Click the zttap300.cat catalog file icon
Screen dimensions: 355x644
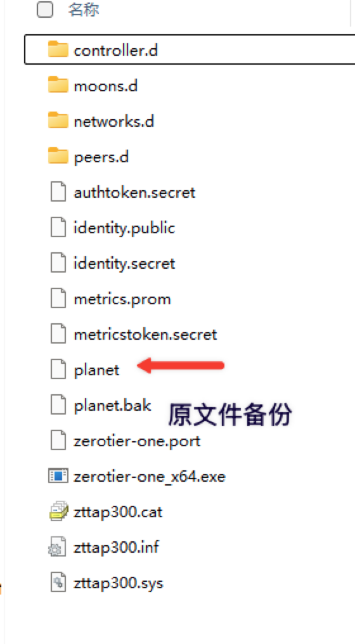click(x=58, y=512)
